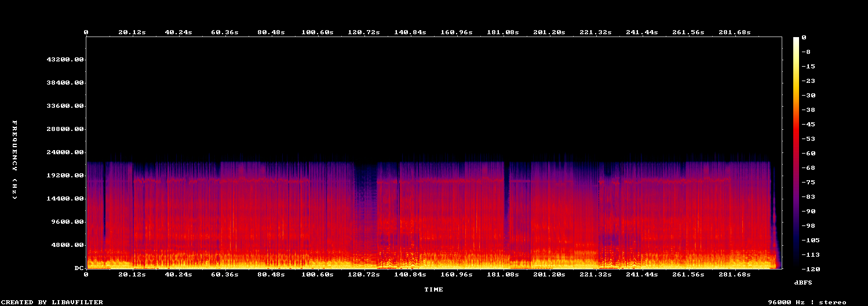
Task: Select 201.20s on the bottom time axis
Action: point(549,275)
